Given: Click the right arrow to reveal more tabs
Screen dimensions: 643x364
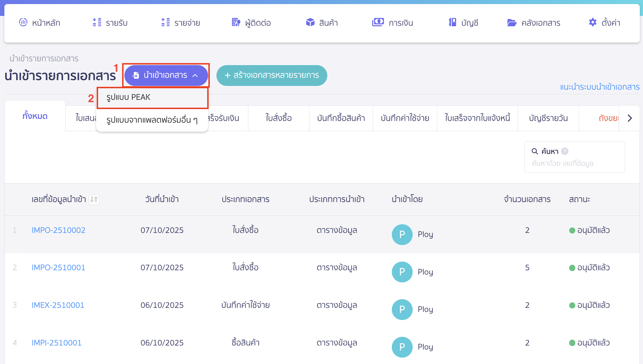Looking at the screenshot, I should point(629,118).
